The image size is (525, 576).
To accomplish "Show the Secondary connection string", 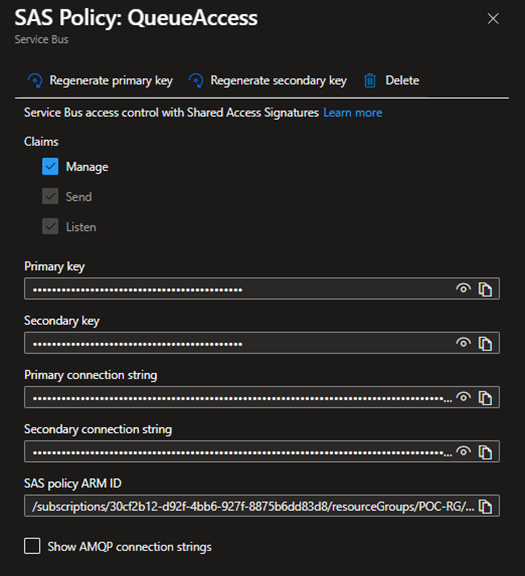I will [x=463, y=451].
